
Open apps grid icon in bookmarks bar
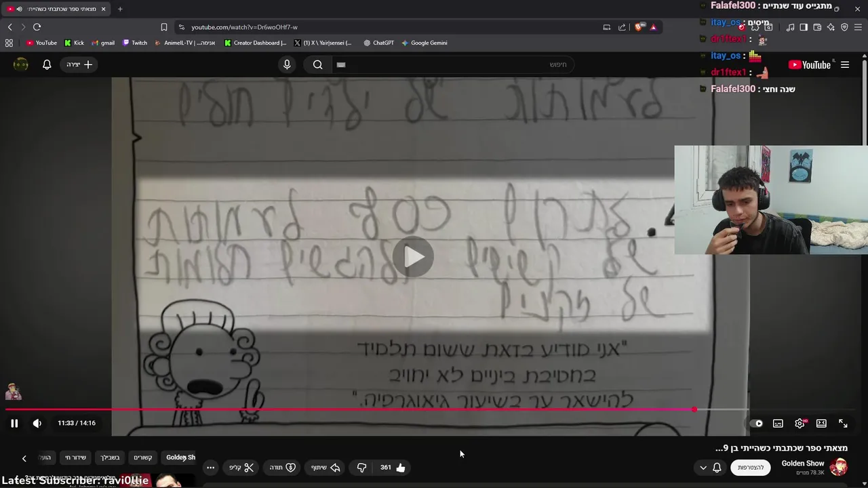point(9,43)
